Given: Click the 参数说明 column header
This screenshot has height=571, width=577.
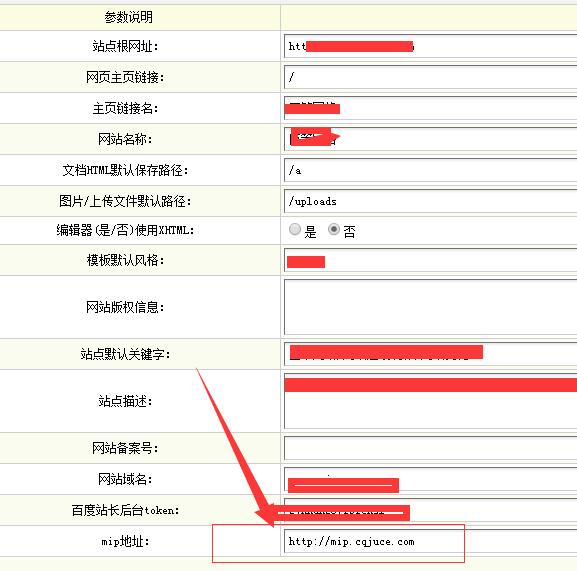Looking at the screenshot, I should [128, 17].
